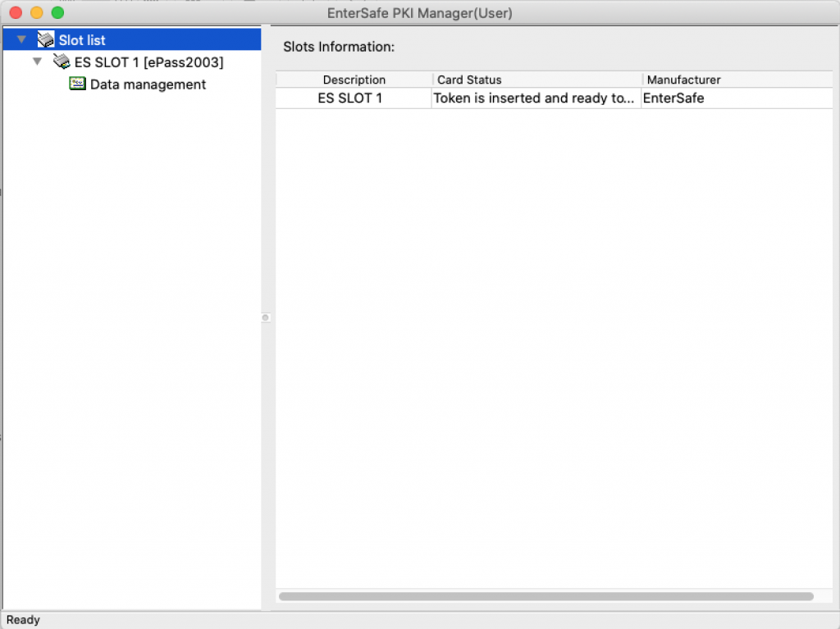The width and height of the screenshot is (840, 629).
Task: Click the Ready status bar text
Action: point(23,620)
